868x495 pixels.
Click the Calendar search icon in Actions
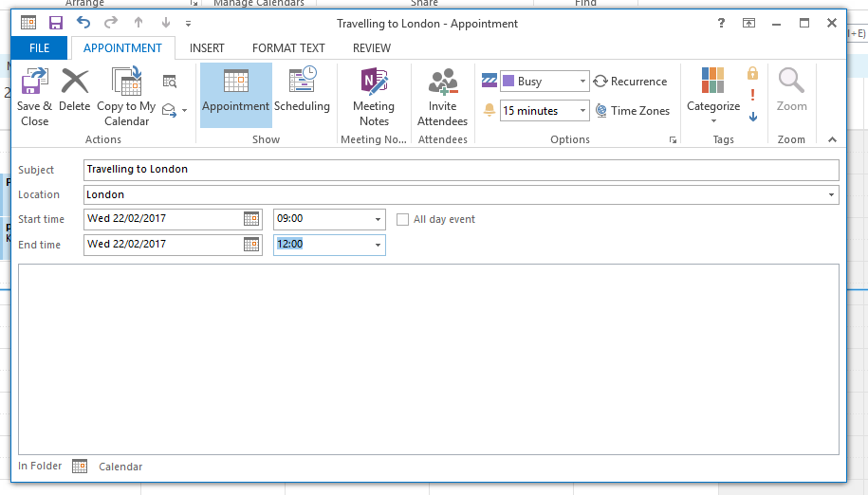tap(170, 82)
